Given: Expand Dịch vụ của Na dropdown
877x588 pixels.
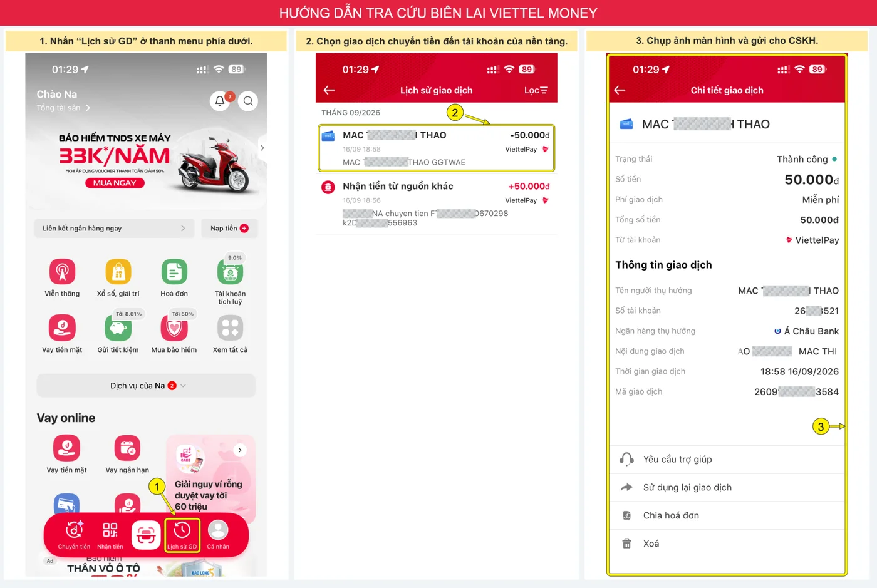Looking at the screenshot, I should pyautogui.click(x=146, y=386).
